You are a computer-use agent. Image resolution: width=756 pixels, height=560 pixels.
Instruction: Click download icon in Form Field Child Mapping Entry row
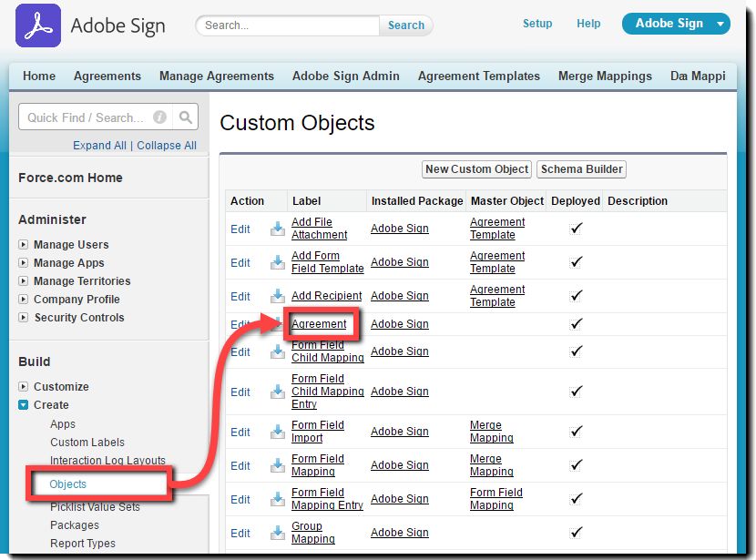point(277,392)
